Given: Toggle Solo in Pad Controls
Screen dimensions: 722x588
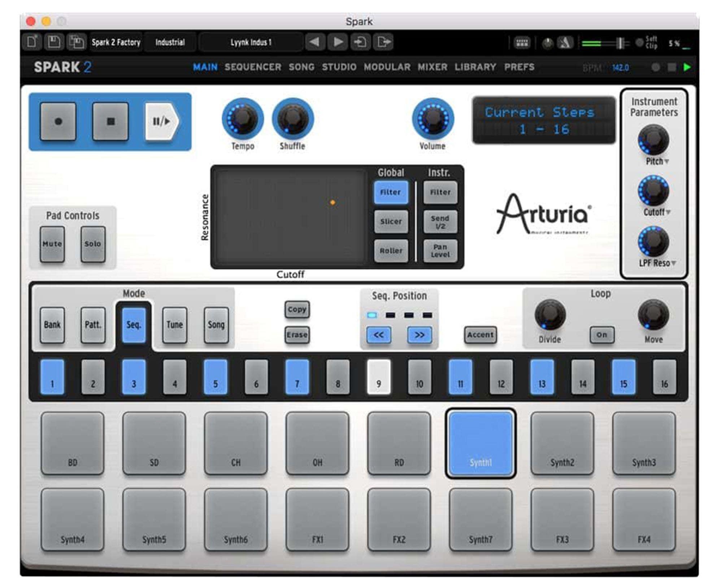Looking at the screenshot, I should click(93, 244).
